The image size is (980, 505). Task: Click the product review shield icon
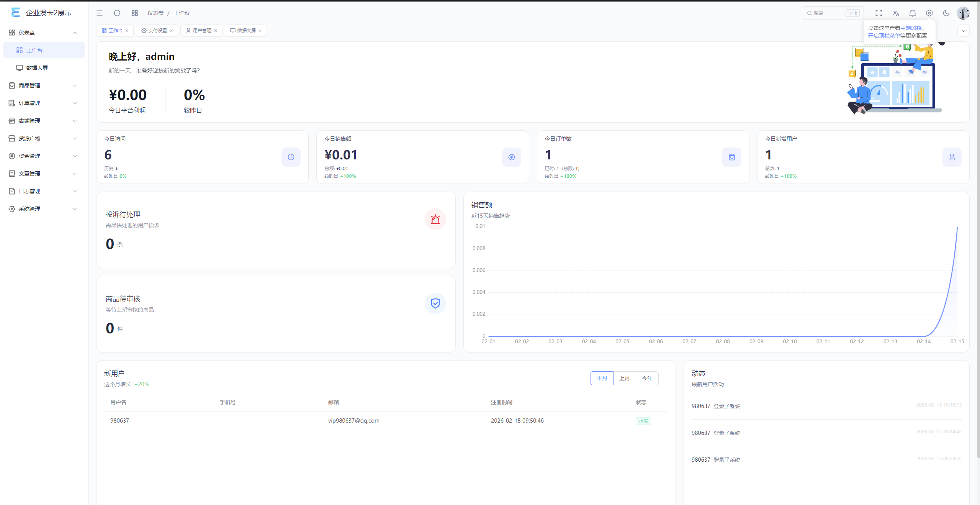click(x=435, y=303)
